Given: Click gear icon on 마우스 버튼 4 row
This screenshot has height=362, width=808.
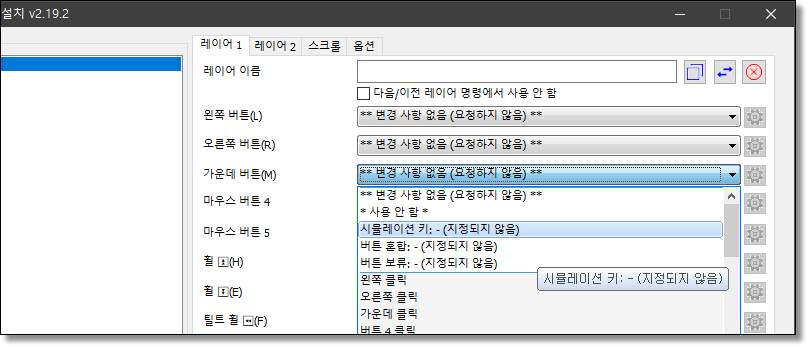Looking at the screenshot, I should point(755,203).
